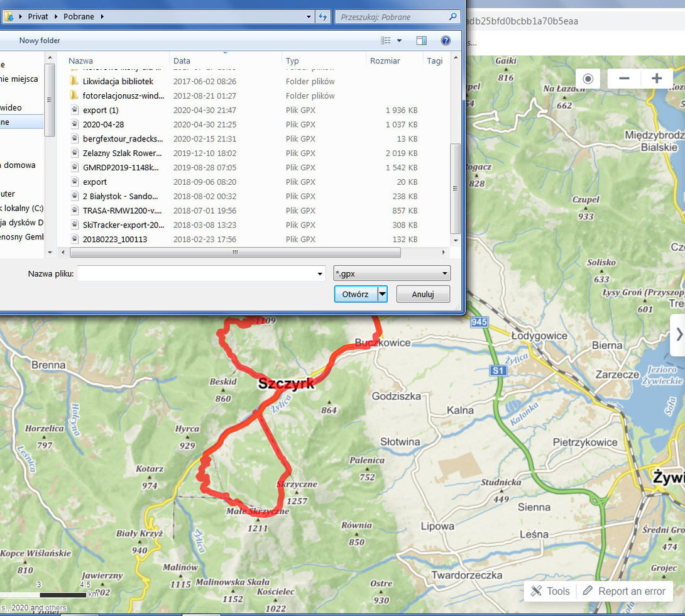The height and width of the screenshot is (616, 685).
Task: Open the map Tools menu
Action: coord(550,591)
